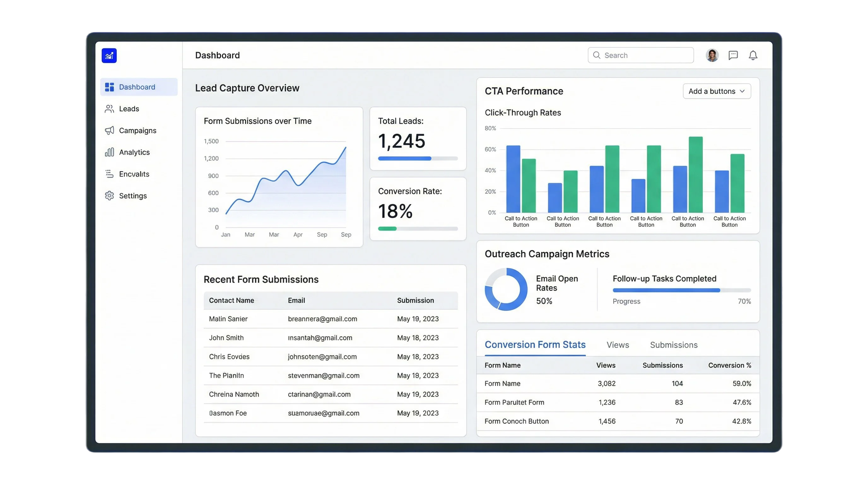Open the Leads people icon
Viewport: 868px width, 485px height.
point(109,109)
